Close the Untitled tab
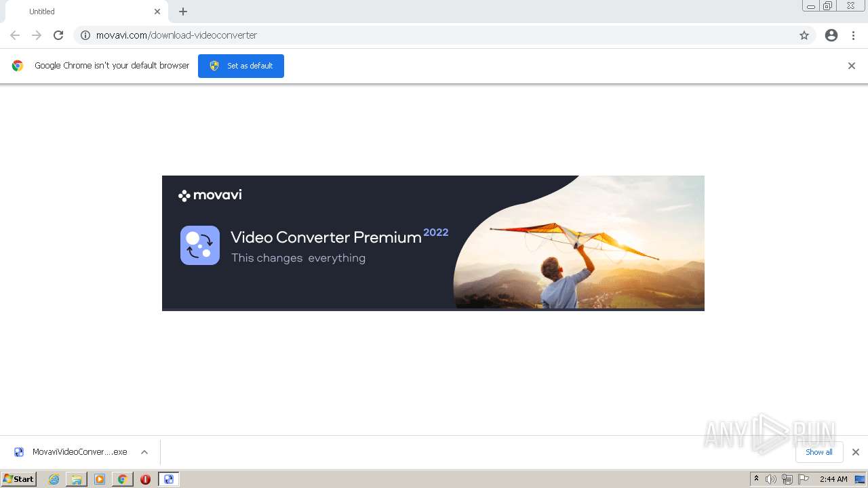This screenshot has height=488, width=868. pos(157,12)
